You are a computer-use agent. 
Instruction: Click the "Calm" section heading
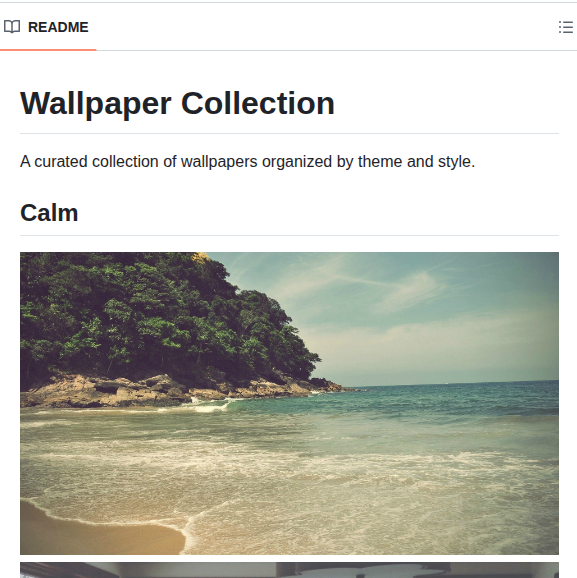[x=49, y=213]
